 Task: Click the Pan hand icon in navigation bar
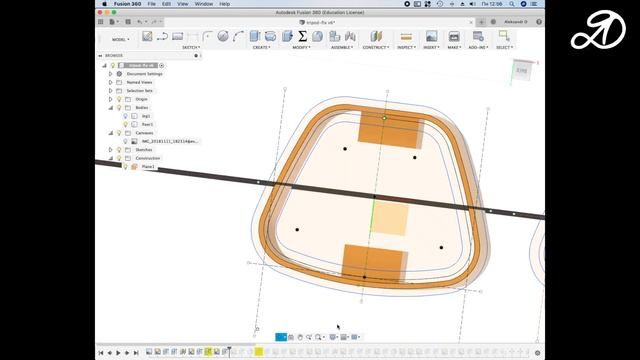pos(300,337)
